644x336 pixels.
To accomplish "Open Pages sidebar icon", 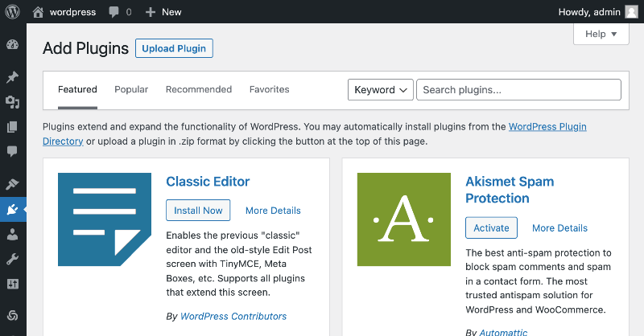I will (13, 127).
